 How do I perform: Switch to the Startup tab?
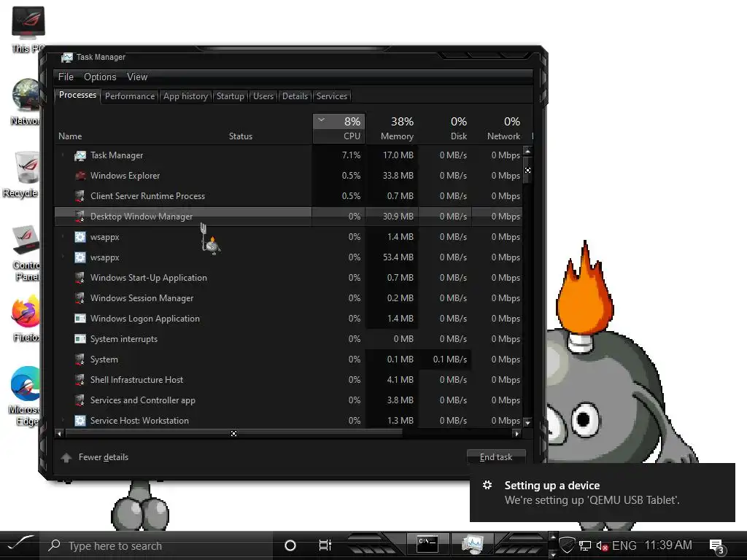230,96
